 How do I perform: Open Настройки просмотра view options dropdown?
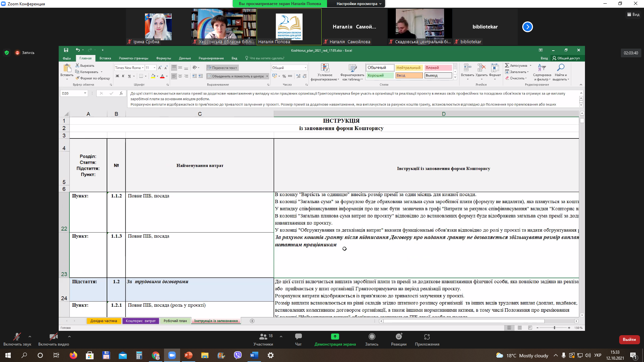(359, 4)
